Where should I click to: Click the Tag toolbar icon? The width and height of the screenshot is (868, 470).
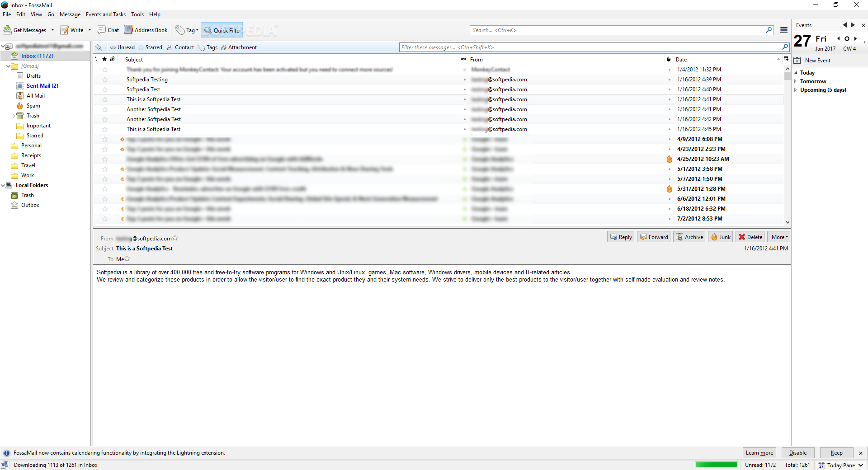coord(180,30)
